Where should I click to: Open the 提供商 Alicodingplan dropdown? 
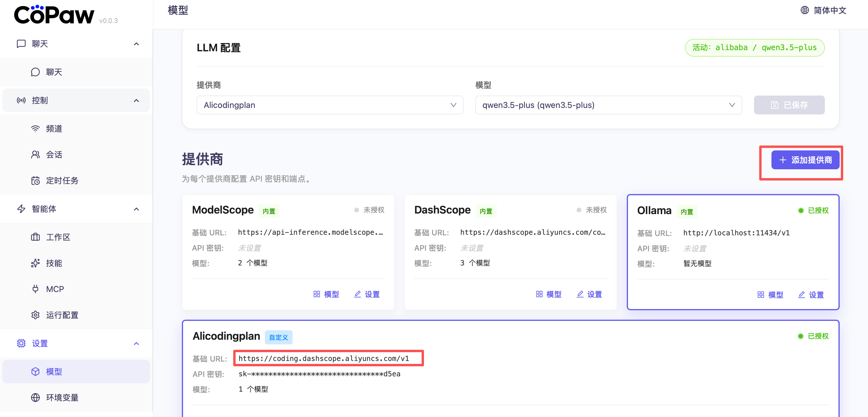point(329,105)
